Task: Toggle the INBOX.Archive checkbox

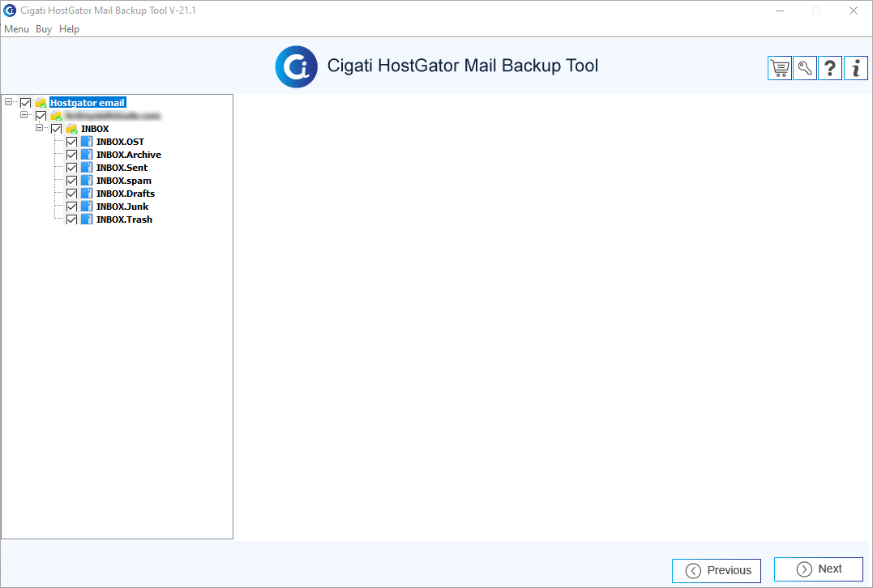Action: pos(72,155)
